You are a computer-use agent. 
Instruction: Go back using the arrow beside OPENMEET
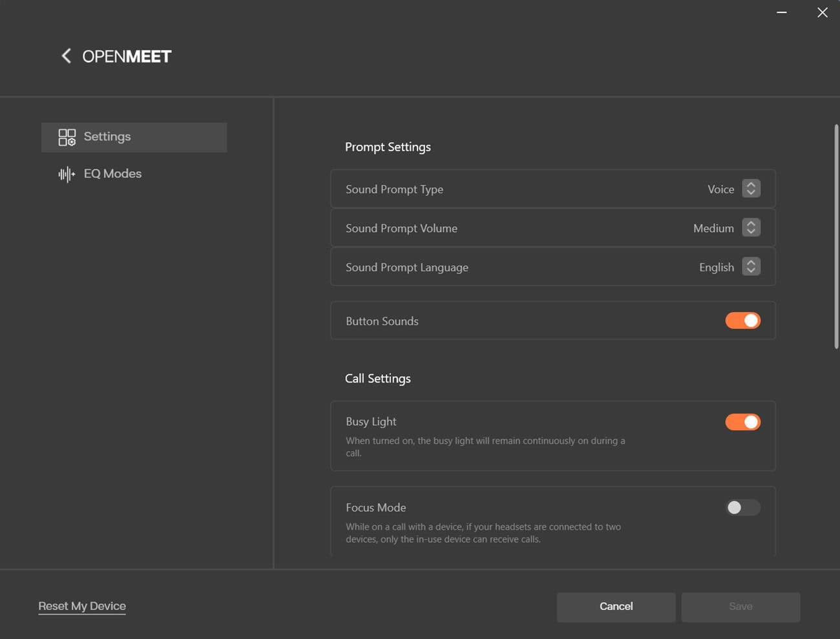coord(66,56)
